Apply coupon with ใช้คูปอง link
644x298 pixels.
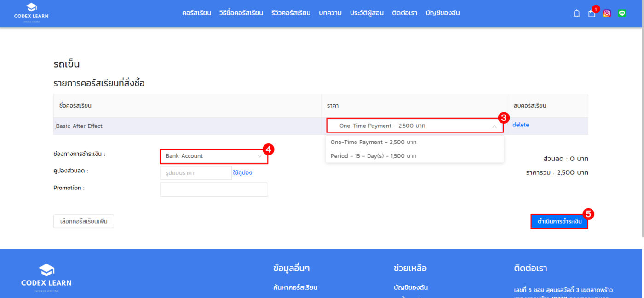coord(242,173)
